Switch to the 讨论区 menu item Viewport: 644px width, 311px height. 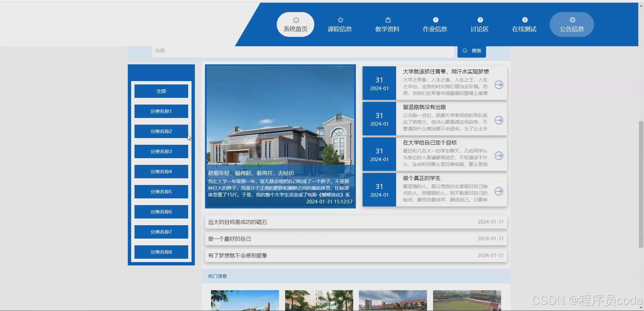(x=479, y=29)
